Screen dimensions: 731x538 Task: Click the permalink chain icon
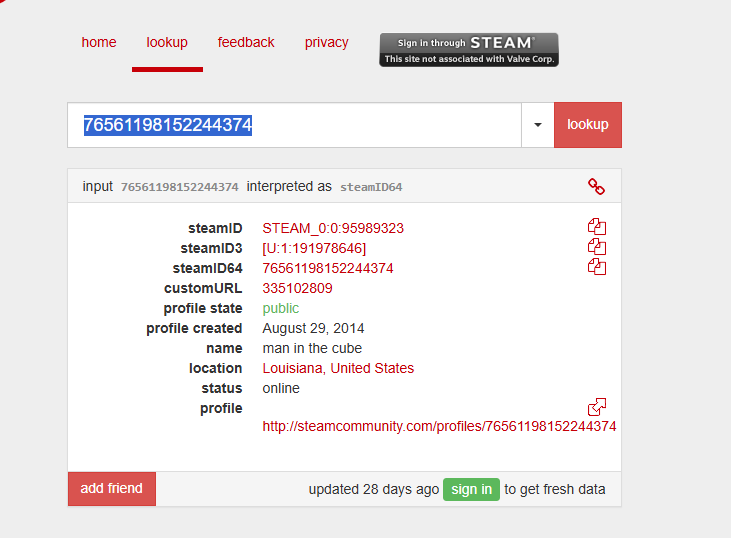[596, 186]
